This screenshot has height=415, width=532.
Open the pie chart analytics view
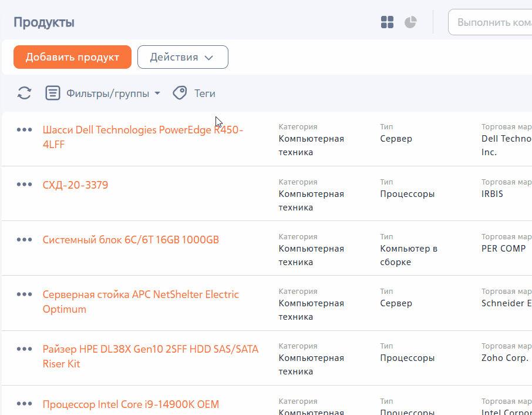[410, 22]
